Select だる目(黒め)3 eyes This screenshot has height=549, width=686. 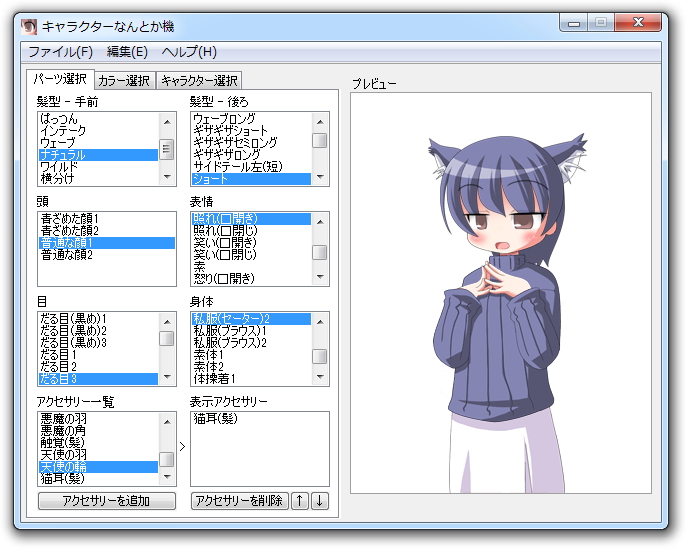coord(98,343)
